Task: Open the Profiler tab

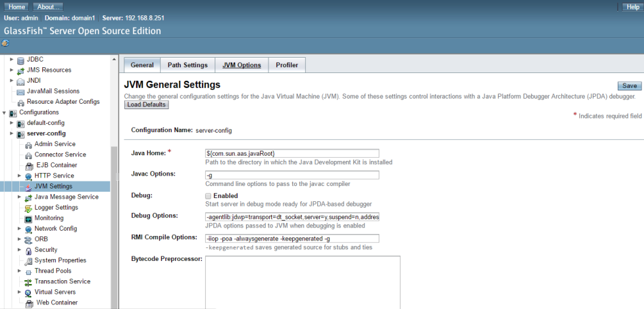Action: pos(286,65)
